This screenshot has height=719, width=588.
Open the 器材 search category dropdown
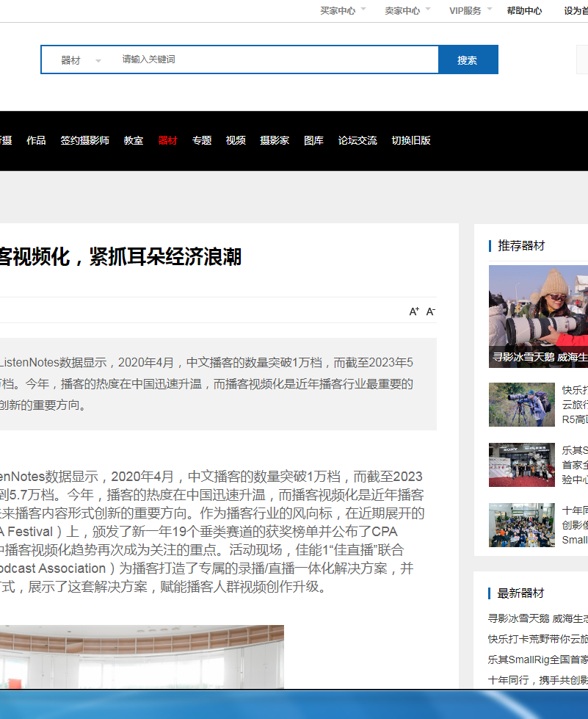pos(81,60)
